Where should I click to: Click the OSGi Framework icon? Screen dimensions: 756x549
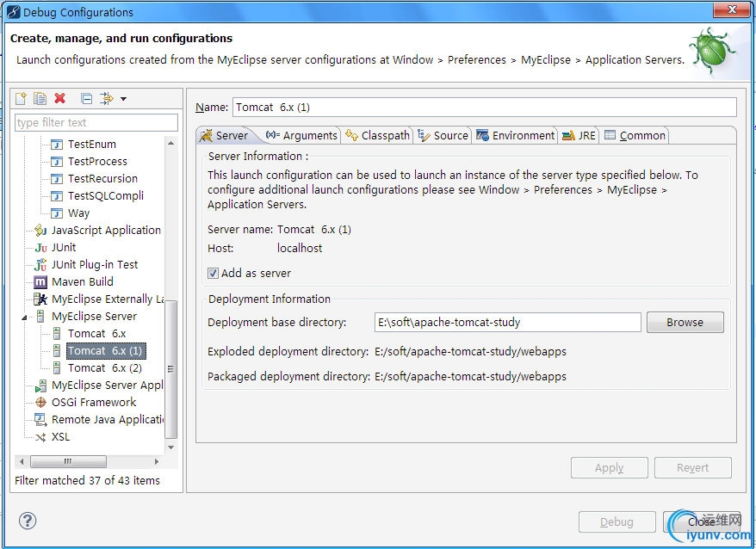[x=40, y=403]
